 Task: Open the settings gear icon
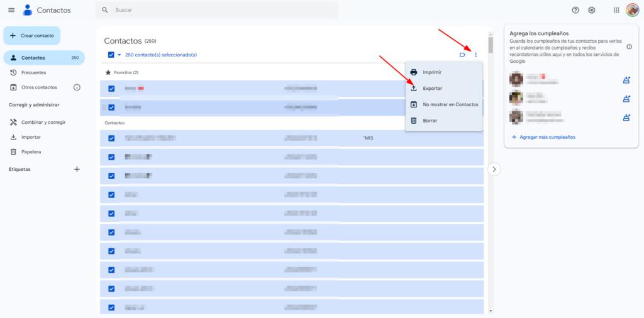(x=592, y=10)
